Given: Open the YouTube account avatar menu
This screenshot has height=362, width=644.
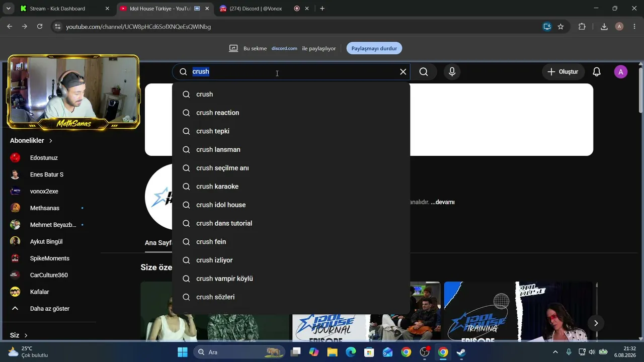Looking at the screenshot, I should pyautogui.click(x=621, y=72).
